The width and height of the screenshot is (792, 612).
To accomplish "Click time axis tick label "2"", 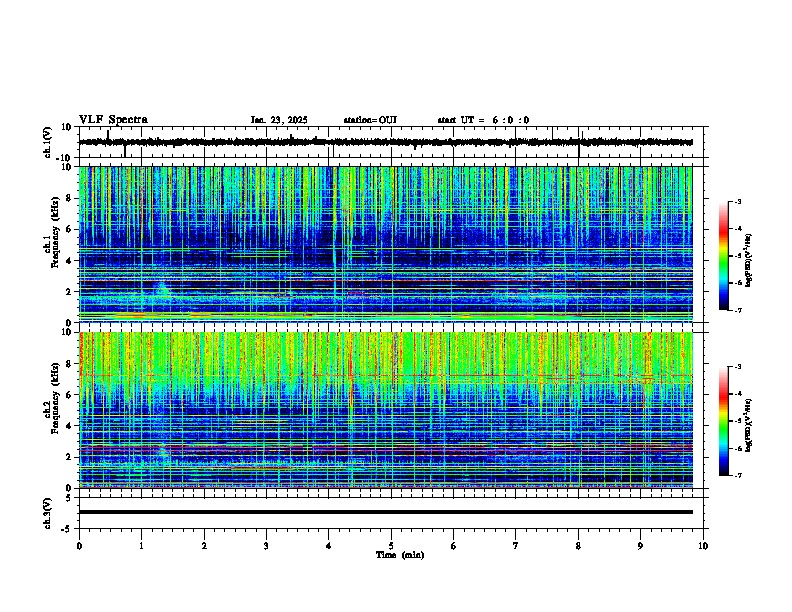I will click(x=204, y=546).
